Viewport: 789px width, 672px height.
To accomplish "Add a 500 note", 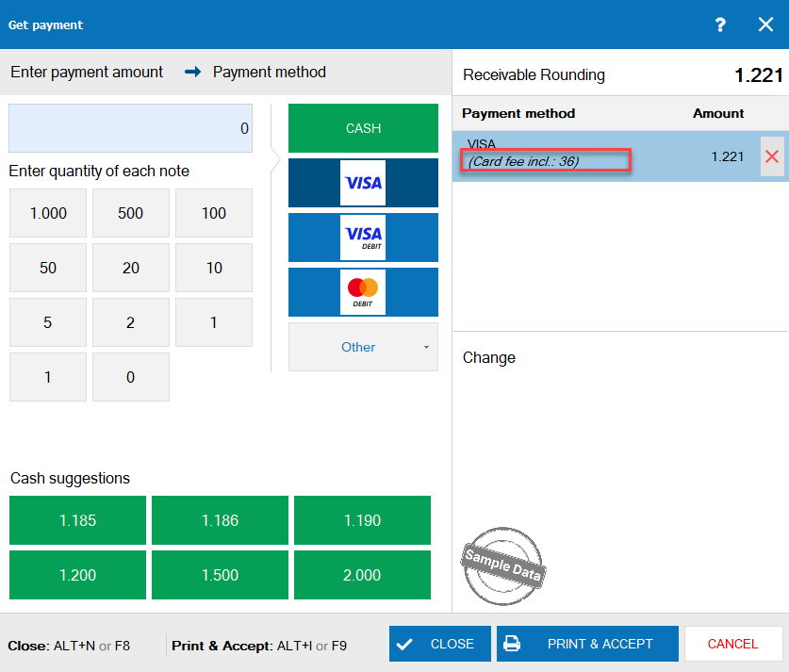I will pyautogui.click(x=131, y=213).
